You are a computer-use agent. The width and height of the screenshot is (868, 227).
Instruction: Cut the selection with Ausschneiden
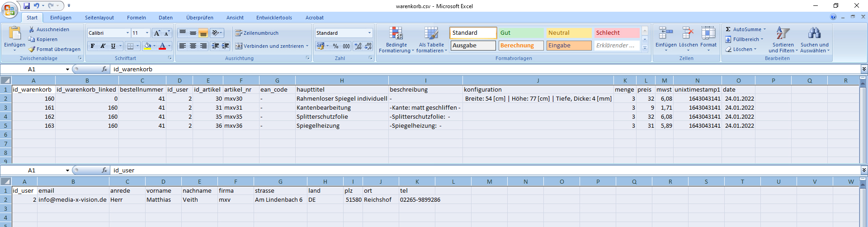click(49, 29)
